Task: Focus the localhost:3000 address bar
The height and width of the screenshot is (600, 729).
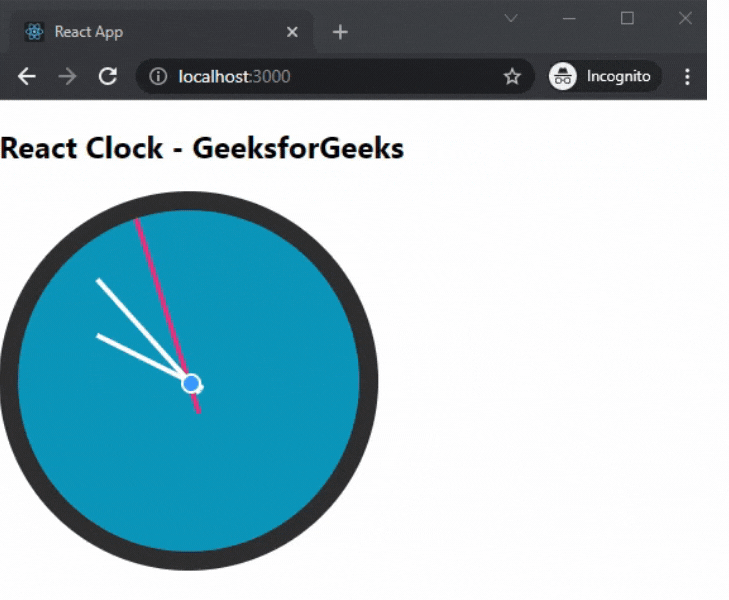Action: coord(335,76)
